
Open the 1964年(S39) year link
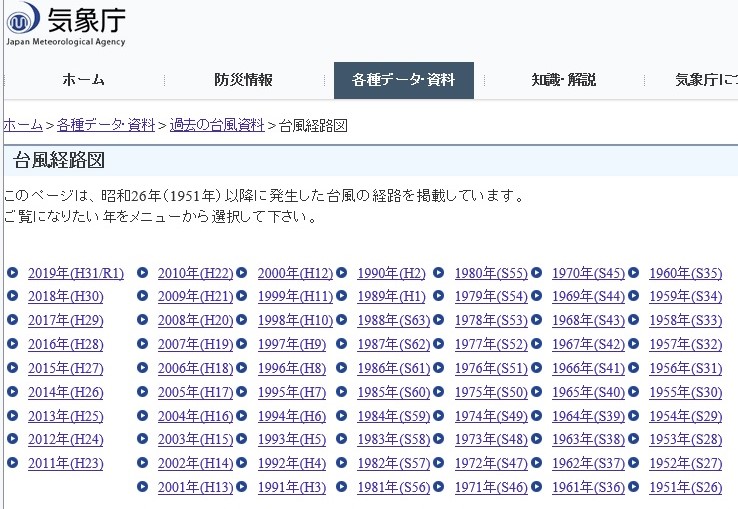[x=588, y=416]
